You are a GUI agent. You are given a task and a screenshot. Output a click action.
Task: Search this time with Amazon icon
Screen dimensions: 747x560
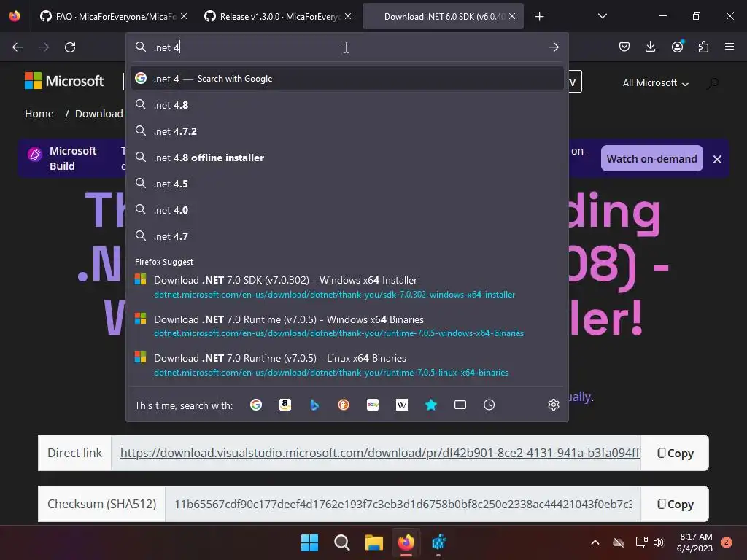[x=285, y=405]
